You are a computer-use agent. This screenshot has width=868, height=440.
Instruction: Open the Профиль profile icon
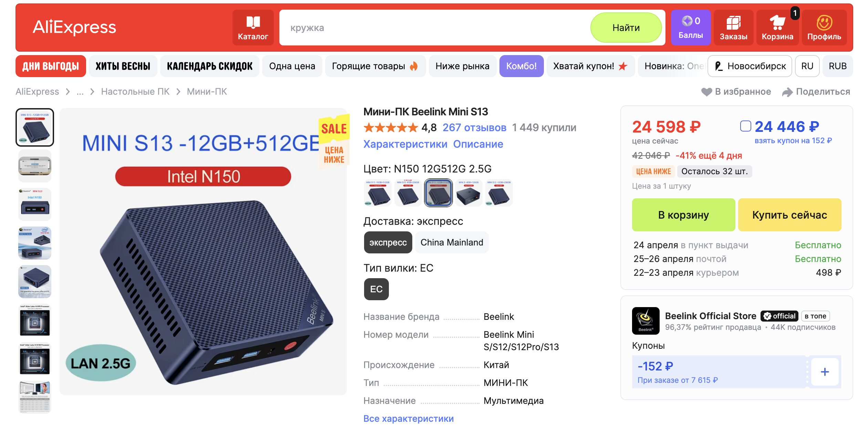click(824, 27)
